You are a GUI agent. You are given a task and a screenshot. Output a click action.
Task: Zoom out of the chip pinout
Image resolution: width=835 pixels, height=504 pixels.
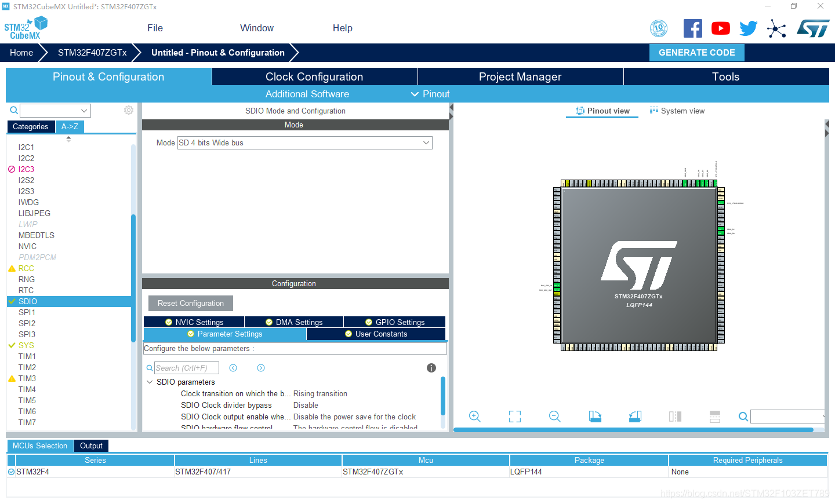click(555, 417)
